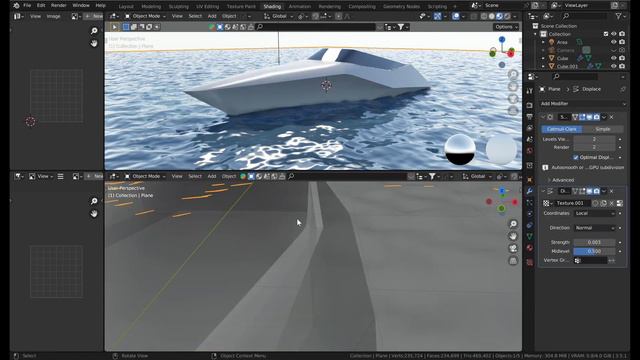The image size is (640, 360).
Task: Toggle Optimal Display checkbox
Action: (576, 157)
